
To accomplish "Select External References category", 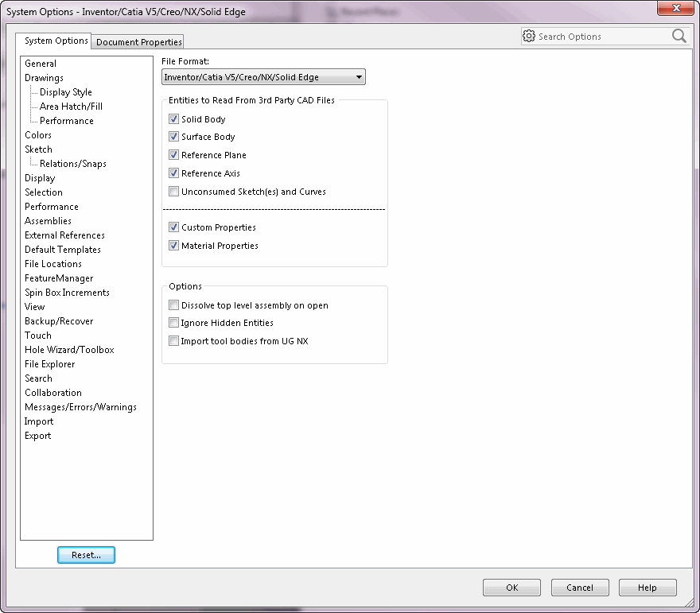I will [64, 235].
